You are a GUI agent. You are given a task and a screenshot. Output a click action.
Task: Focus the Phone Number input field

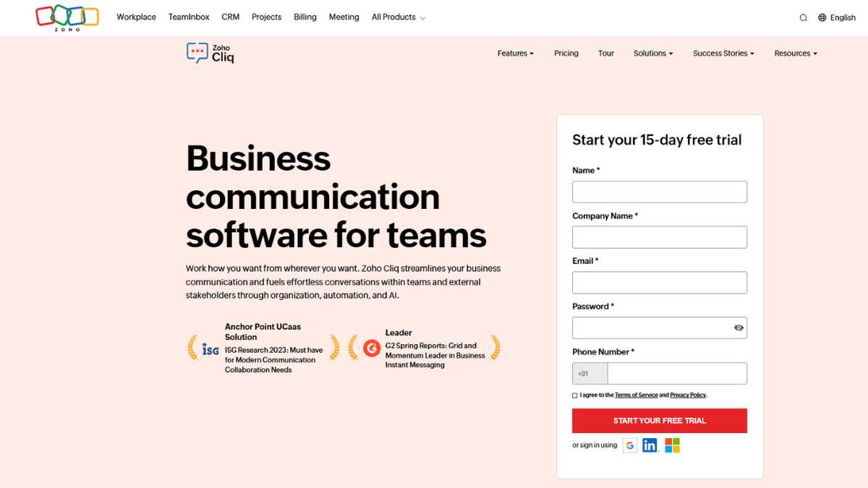(677, 374)
